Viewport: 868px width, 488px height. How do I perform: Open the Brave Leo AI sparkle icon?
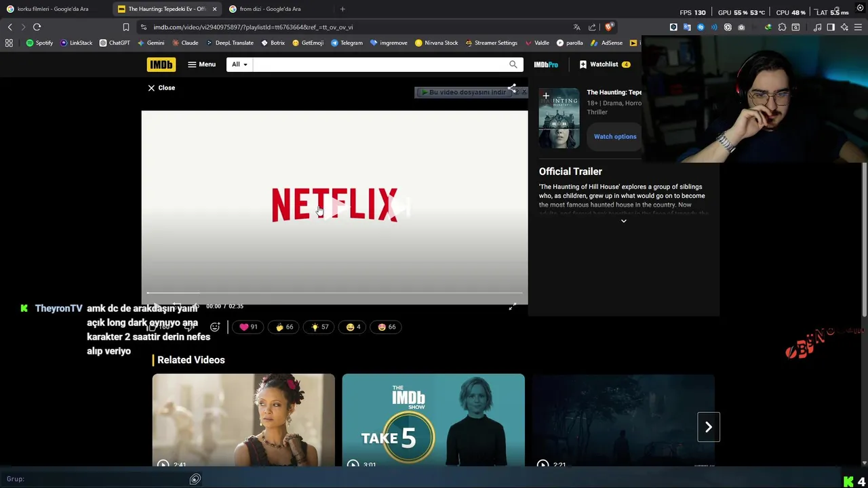(x=844, y=27)
